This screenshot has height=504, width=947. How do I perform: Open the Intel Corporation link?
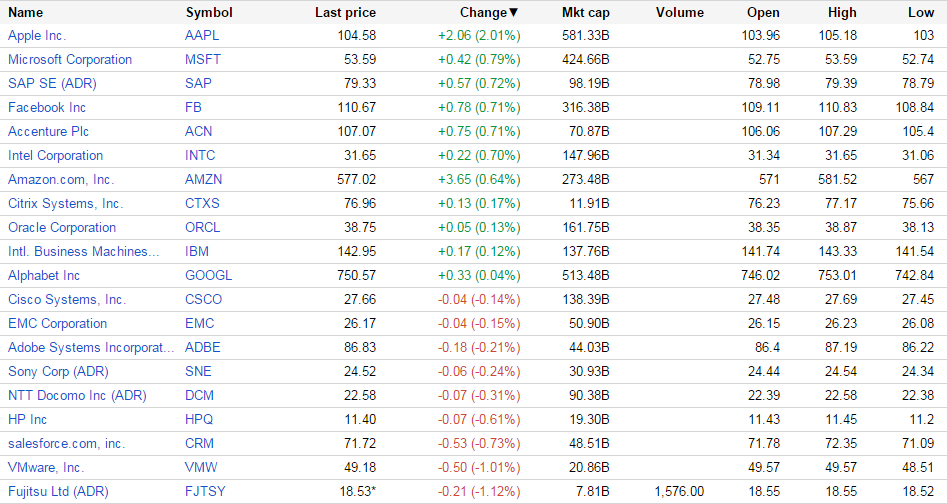point(55,155)
